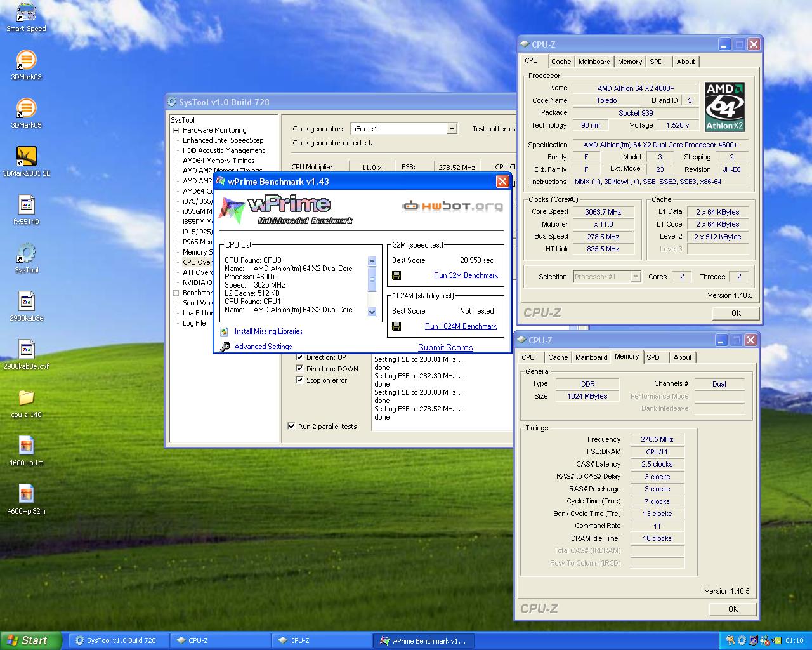Select AMD64 Memory Timings tree item
This screenshot has height=650, width=812.
coord(219,161)
